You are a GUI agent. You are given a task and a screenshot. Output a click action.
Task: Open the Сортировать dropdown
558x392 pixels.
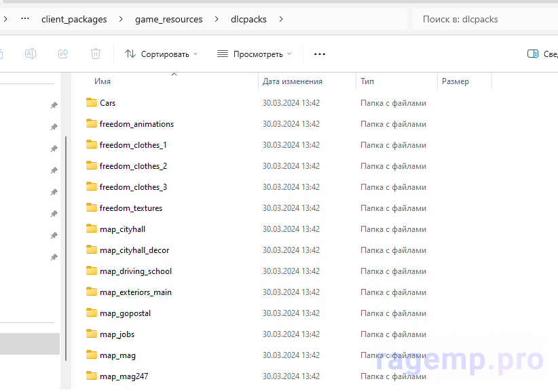point(161,54)
